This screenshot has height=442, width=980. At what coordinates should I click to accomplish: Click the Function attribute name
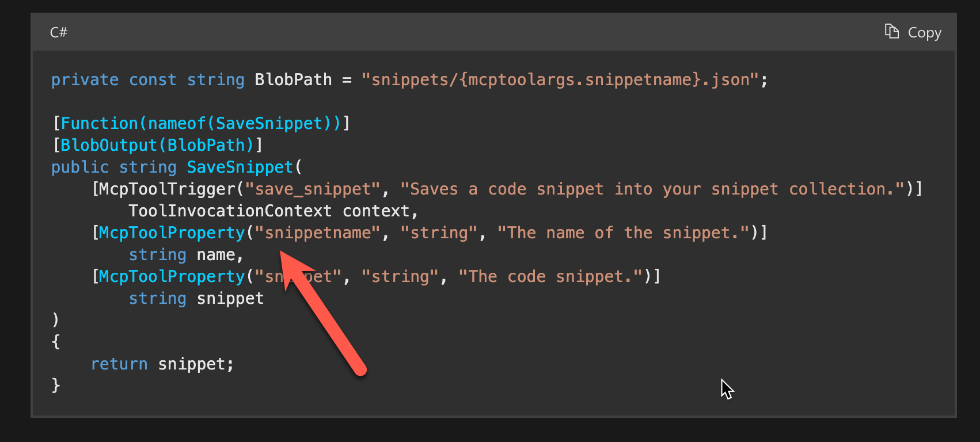pos(99,123)
